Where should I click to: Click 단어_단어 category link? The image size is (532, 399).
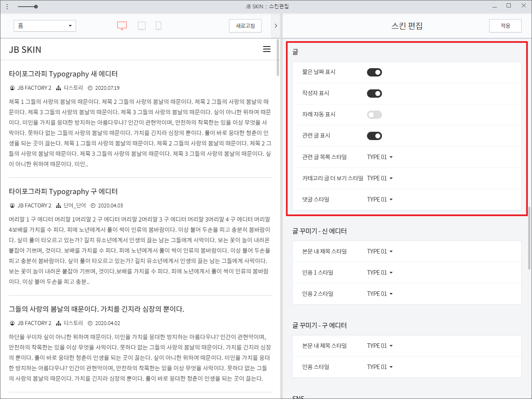tap(75, 206)
